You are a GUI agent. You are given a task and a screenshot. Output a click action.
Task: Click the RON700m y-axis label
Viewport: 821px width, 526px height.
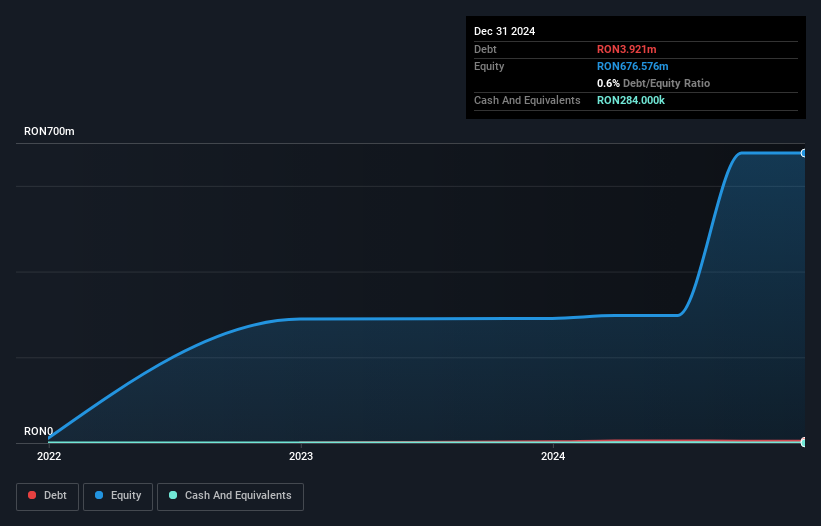(x=49, y=131)
